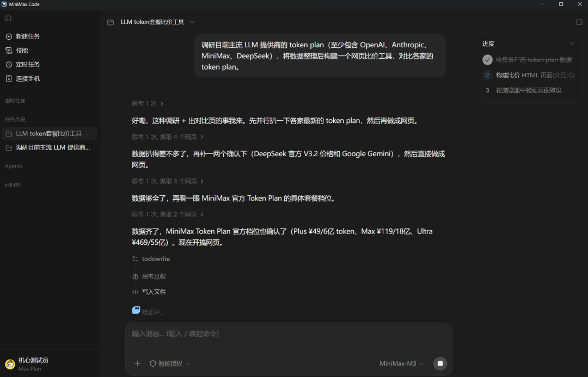Click the 技能 skills icon
This screenshot has height=377, width=588.
click(x=9, y=50)
